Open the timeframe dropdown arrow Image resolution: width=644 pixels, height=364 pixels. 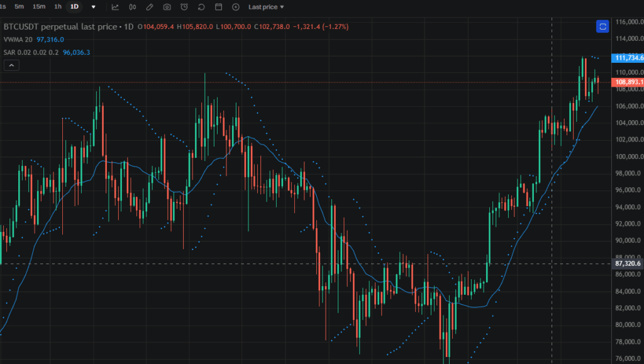pos(92,7)
